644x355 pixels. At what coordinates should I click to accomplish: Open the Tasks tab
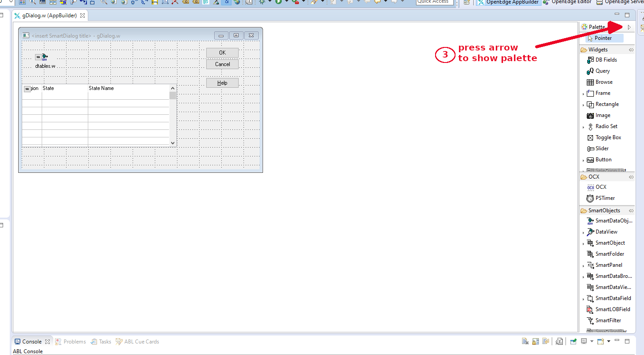[x=101, y=342]
